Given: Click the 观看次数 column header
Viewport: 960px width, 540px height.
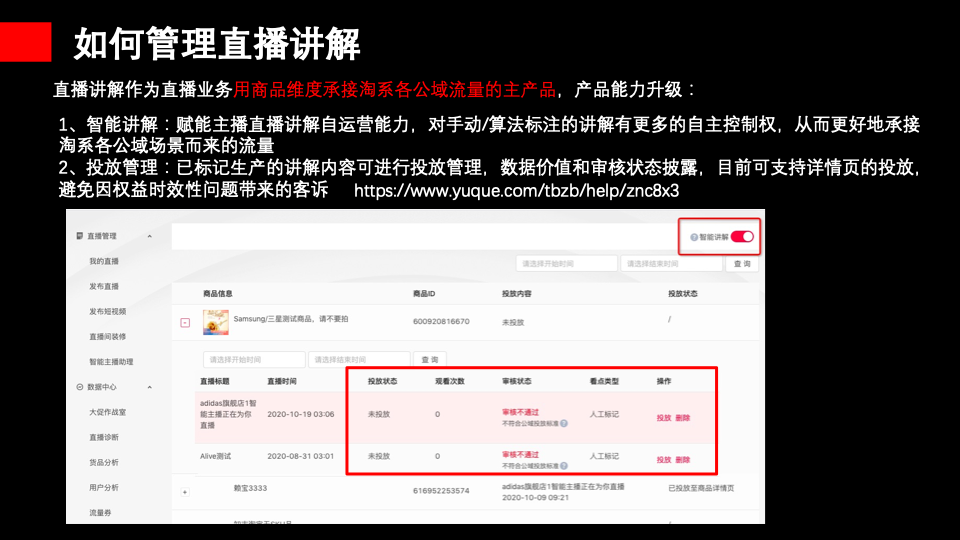Looking at the screenshot, I should [x=450, y=381].
